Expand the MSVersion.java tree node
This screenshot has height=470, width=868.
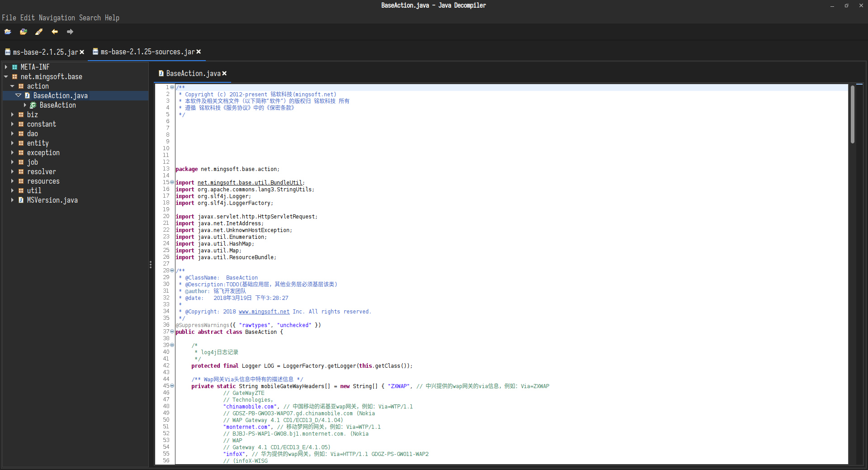(x=12, y=200)
